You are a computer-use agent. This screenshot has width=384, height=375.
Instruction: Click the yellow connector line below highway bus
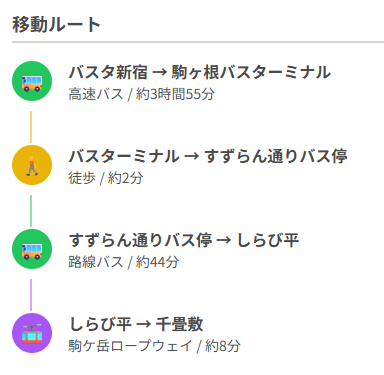(x=31, y=127)
